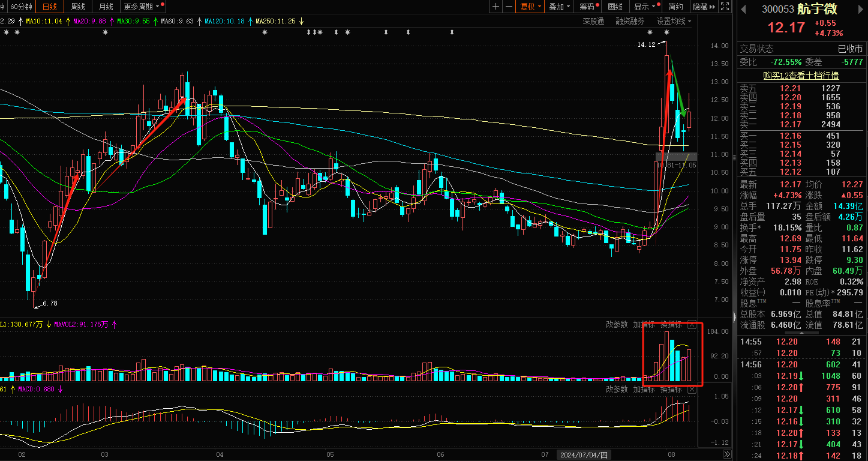Click the 14:55 tick row with 148 volume
The height and width of the screenshot is (461, 868).
[801, 342]
